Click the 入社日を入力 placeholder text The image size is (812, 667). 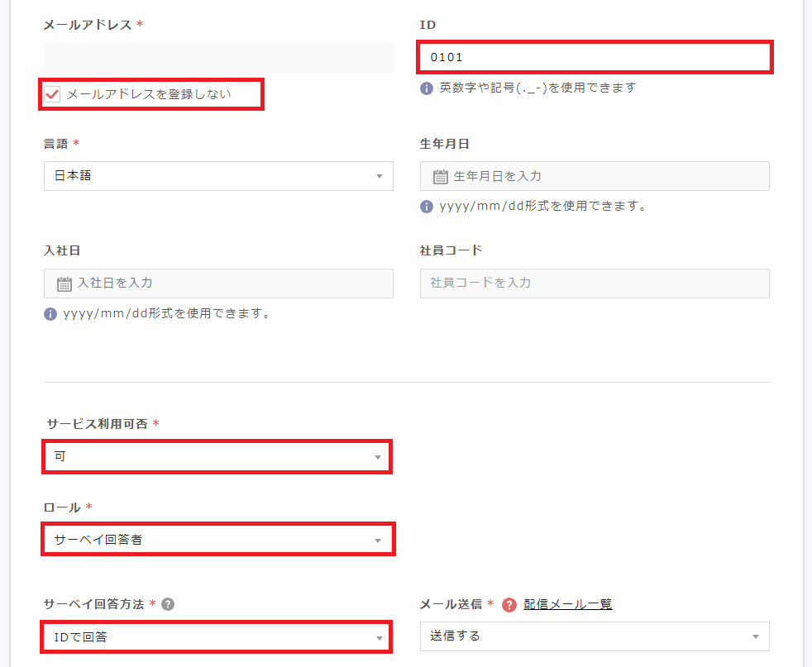pyautogui.click(x=115, y=283)
